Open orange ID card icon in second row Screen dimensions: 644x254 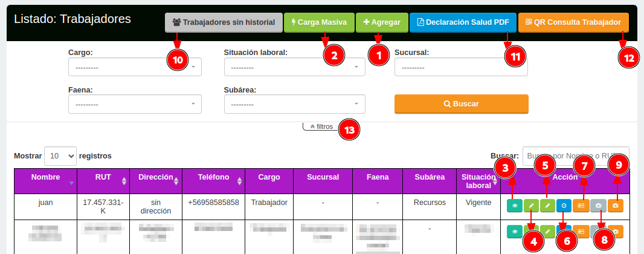[581, 232]
